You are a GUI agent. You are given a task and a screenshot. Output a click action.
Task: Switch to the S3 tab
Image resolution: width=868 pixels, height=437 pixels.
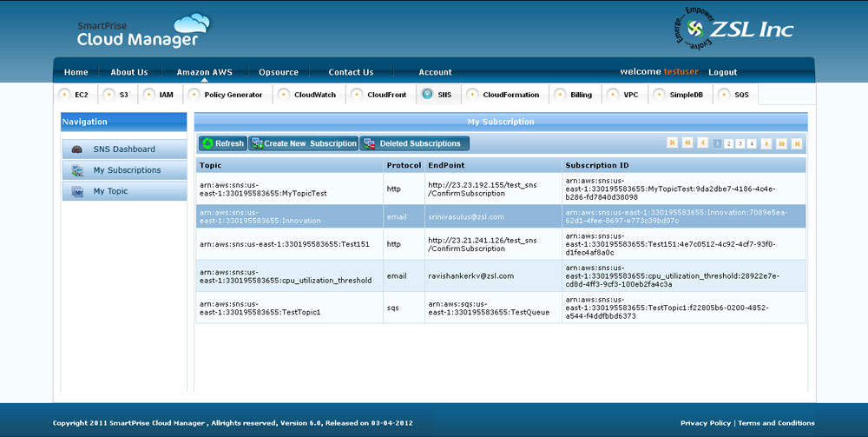pos(118,95)
